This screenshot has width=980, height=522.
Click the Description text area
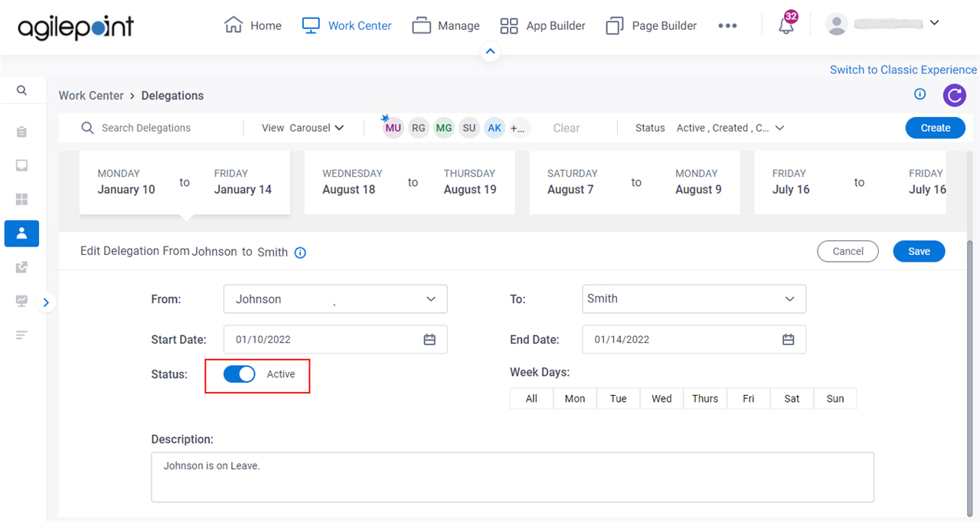click(512, 477)
